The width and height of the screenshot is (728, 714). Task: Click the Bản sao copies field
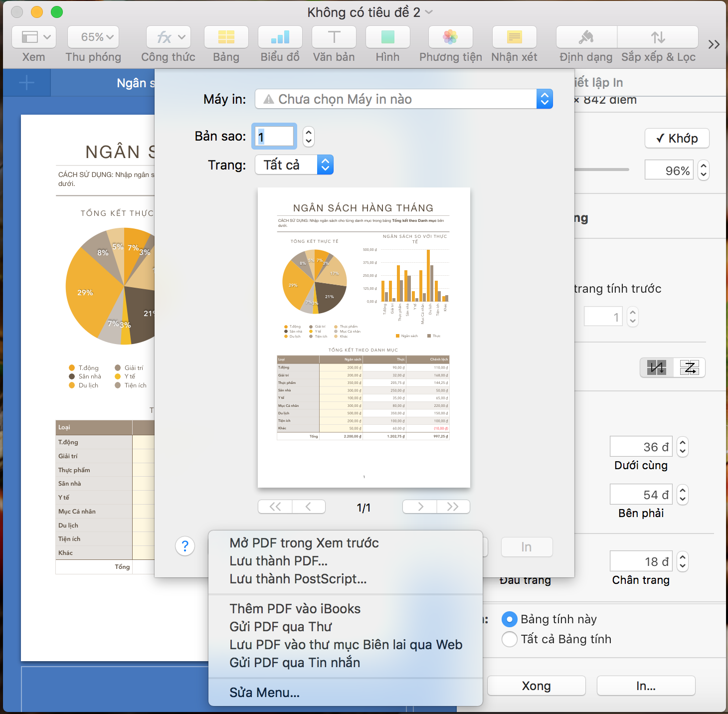pyautogui.click(x=274, y=136)
